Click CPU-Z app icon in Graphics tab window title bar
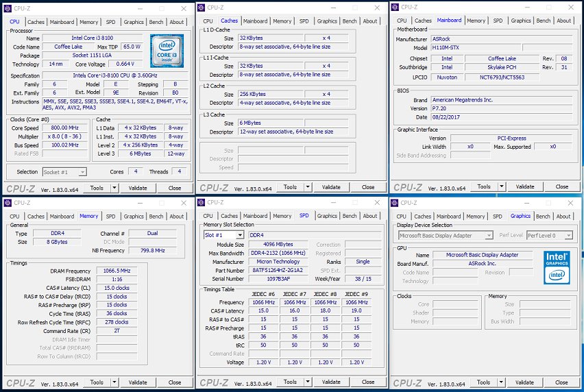Screen dimensions: 584x392 pyautogui.click(x=394, y=203)
